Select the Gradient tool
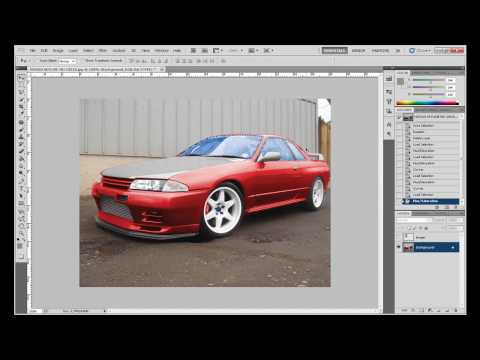This screenshot has width=480, height=360. pos(22,159)
